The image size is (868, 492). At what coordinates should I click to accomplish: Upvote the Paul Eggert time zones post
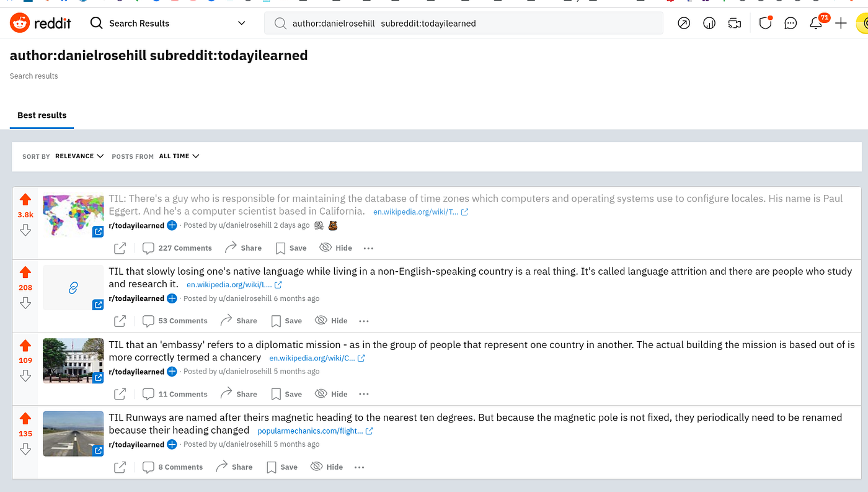25,199
